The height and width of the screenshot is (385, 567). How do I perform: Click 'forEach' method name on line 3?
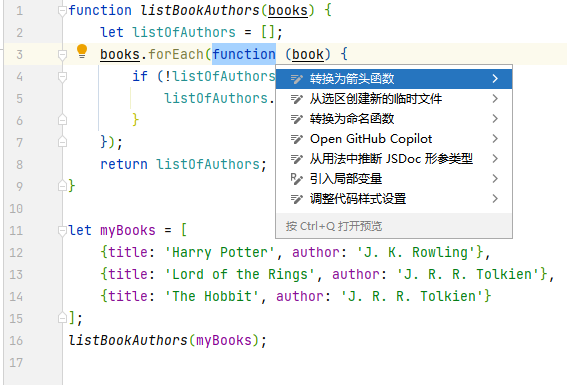tap(176, 55)
